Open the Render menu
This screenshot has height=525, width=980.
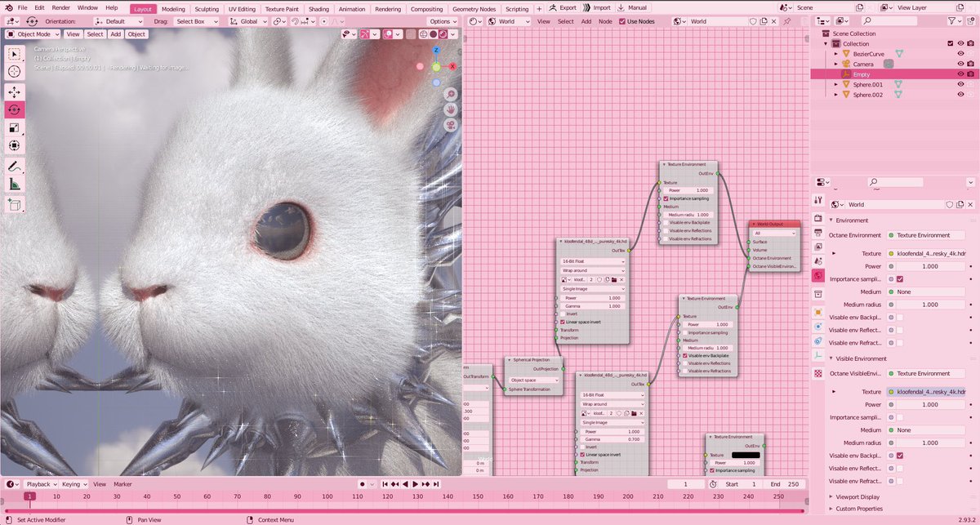(x=60, y=7)
